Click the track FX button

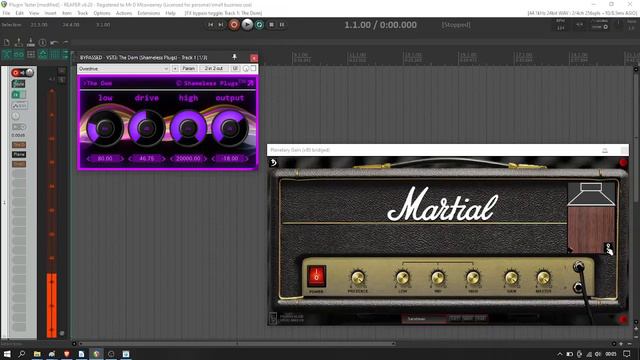16,95
